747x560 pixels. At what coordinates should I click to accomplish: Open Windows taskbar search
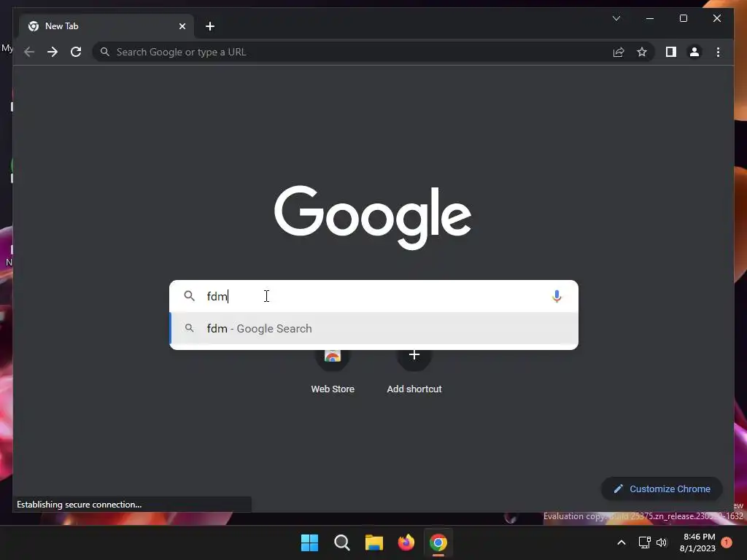[x=341, y=542]
